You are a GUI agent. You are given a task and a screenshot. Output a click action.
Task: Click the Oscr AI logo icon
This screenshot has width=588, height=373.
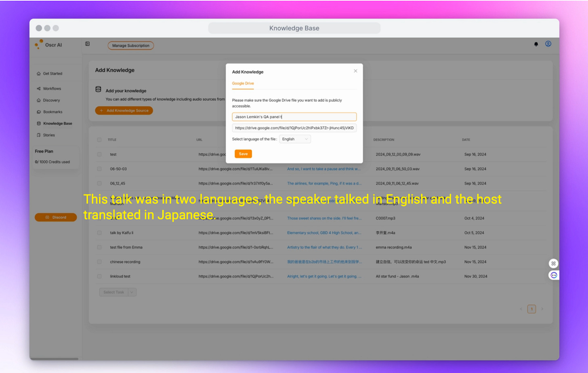tap(39, 44)
